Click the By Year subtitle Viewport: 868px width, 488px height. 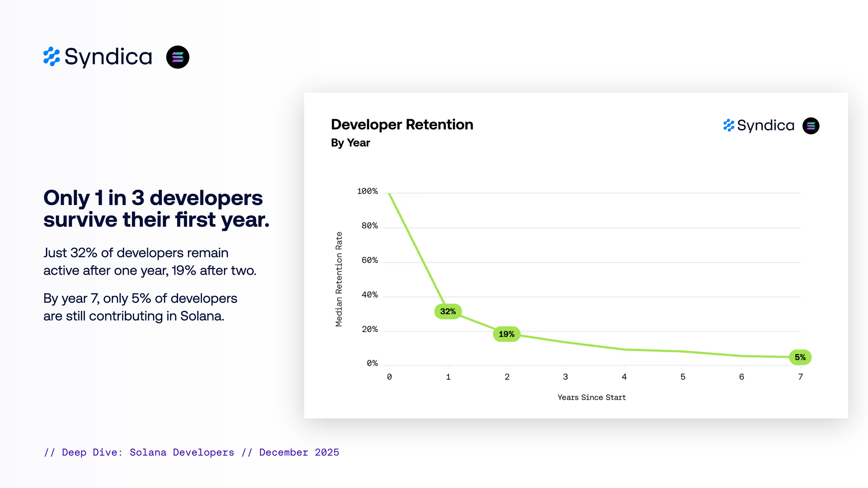coord(350,143)
